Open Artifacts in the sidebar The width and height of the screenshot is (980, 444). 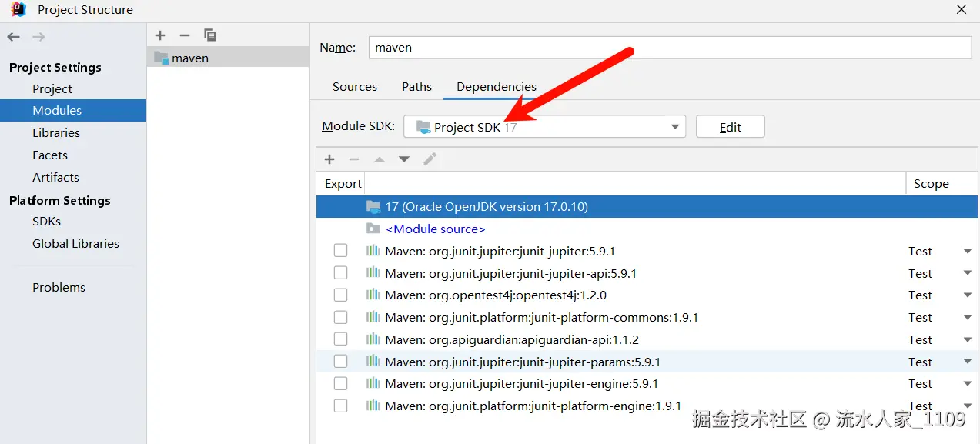[55, 177]
